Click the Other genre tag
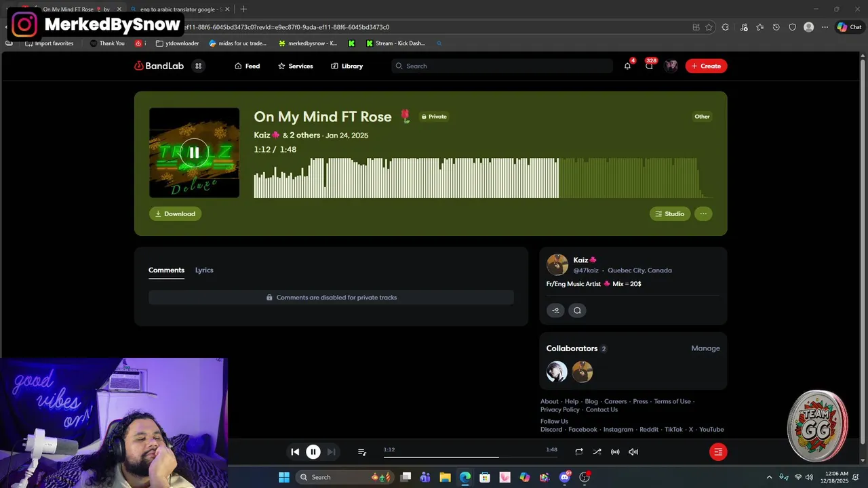This screenshot has width=868, height=488. 702,117
